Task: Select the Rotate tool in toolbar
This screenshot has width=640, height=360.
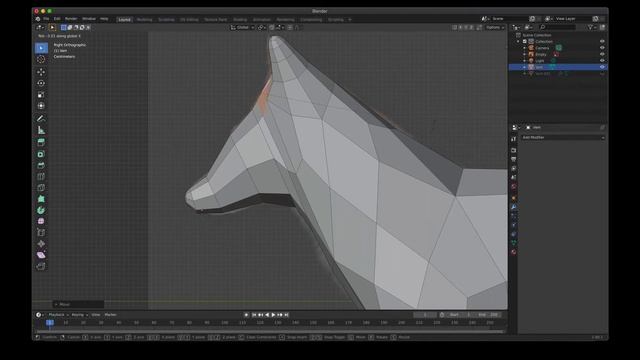Action: [x=41, y=83]
